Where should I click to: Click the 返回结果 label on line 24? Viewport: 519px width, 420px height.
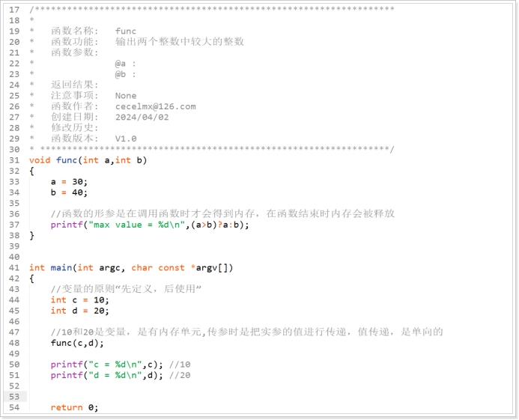pos(74,85)
